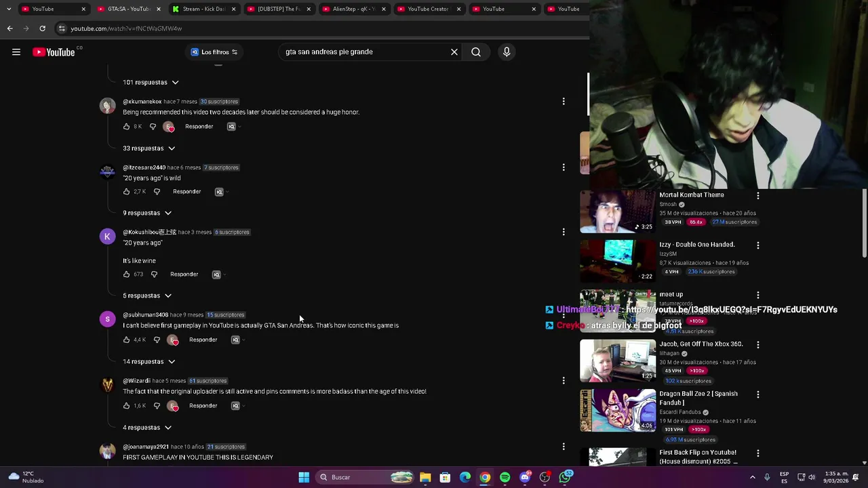Expand 14 respuestas replies
Screen dimensions: 868x488
(149, 362)
